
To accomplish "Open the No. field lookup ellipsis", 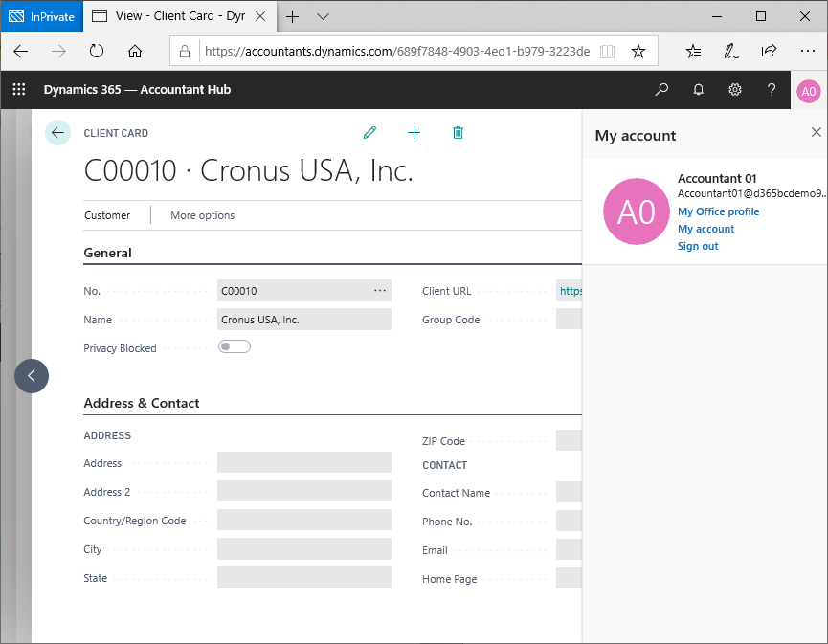I will point(380,290).
